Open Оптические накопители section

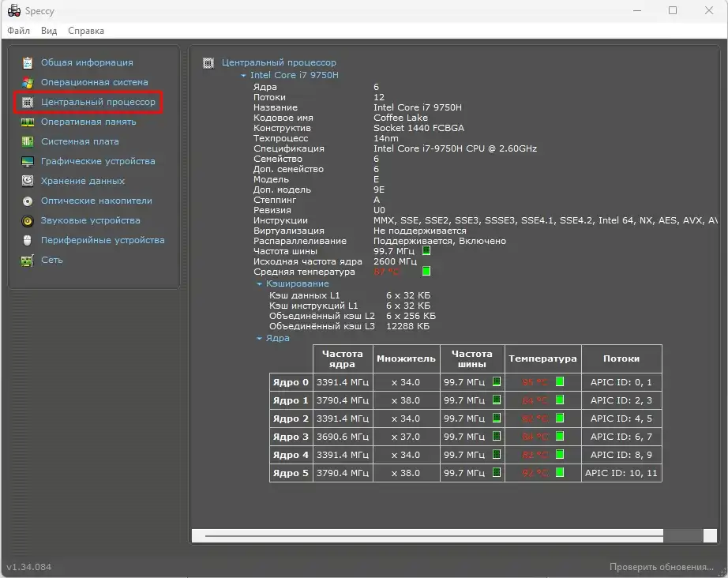tap(96, 201)
